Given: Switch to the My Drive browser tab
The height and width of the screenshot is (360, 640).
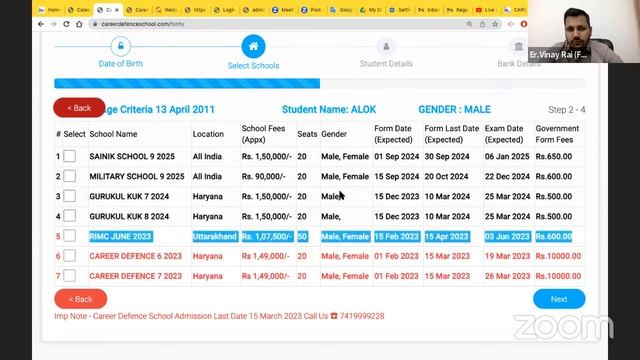Looking at the screenshot, I should 370,10.
